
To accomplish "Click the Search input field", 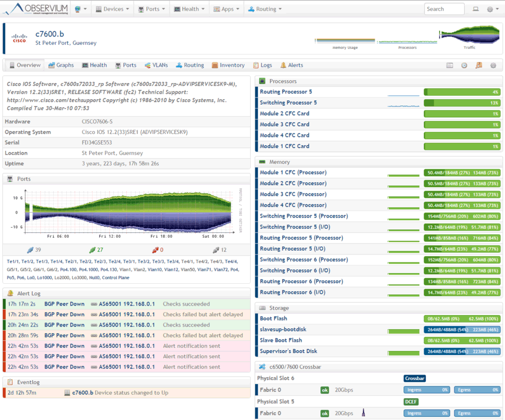I will point(444,9).
